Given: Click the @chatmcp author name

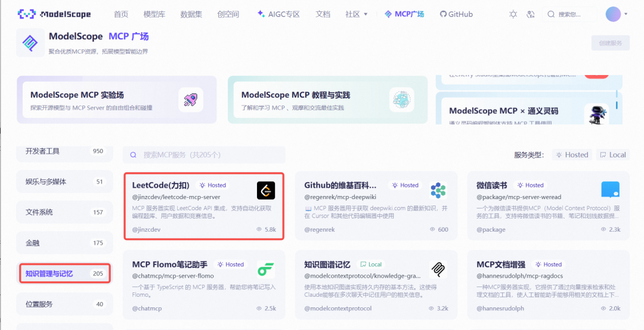Looking at the screenshot, I should (147, 308).
